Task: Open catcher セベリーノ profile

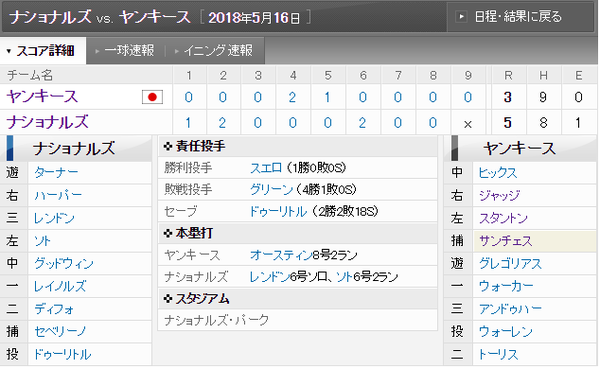Action: 60,331
